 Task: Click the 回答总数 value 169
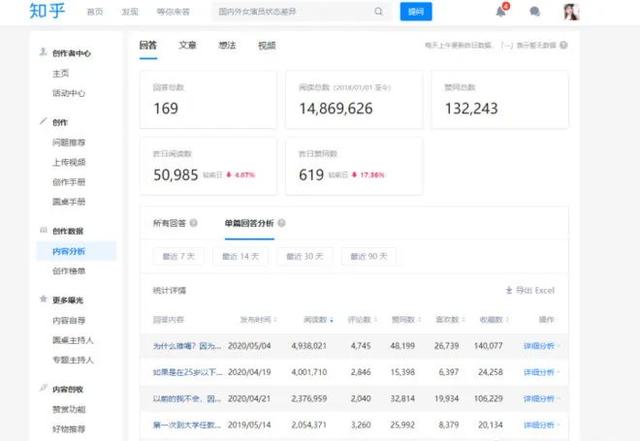[x=166, y=109]
